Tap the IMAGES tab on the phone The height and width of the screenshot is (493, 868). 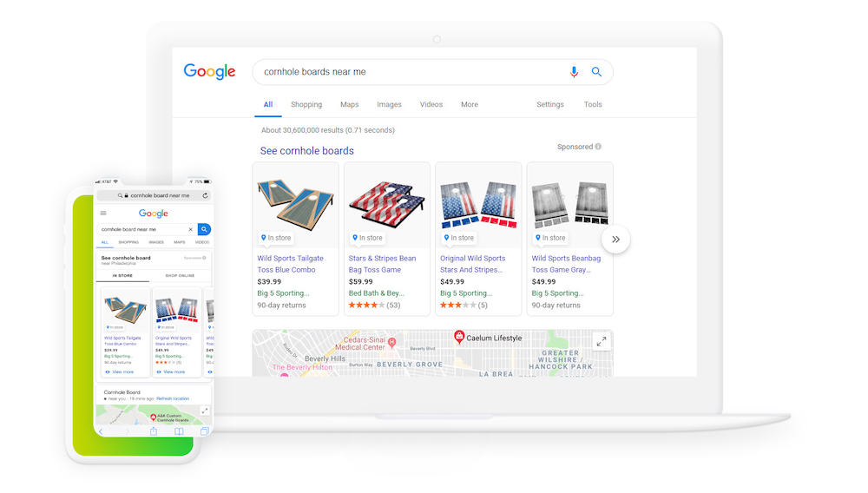(156, 242)
